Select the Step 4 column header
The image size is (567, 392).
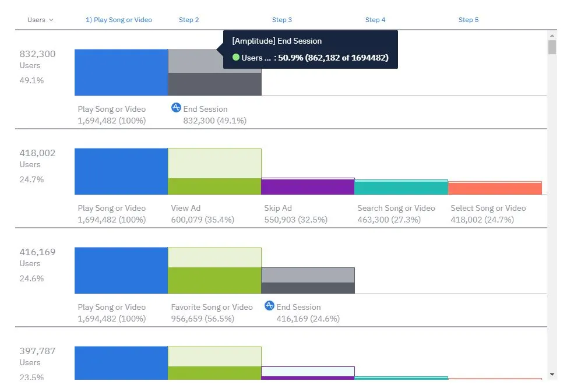(375, 20)
